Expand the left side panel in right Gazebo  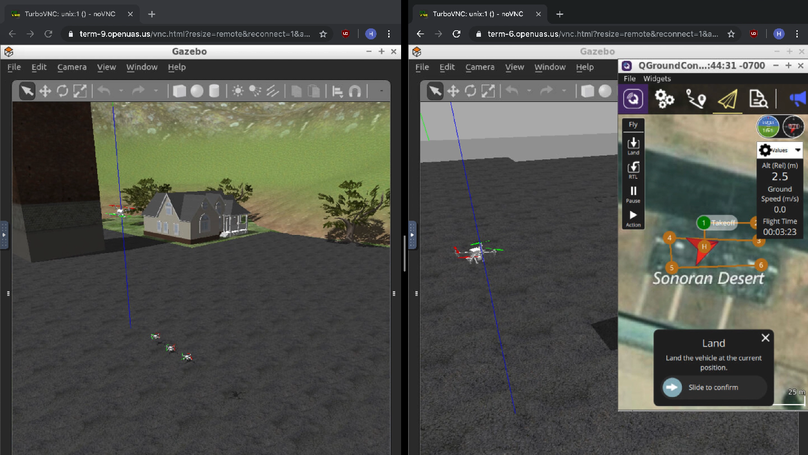[x=412, y=235]
